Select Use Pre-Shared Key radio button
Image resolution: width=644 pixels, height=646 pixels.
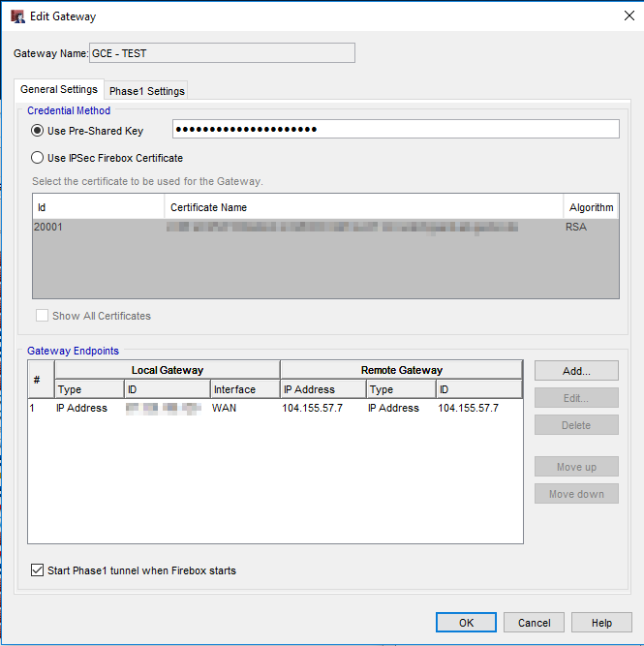[x=37, y=131]
